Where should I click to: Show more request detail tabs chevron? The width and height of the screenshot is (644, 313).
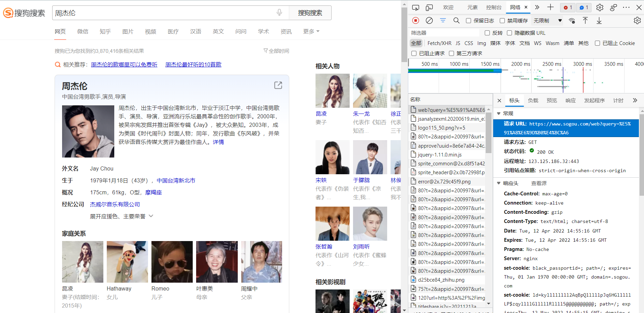click(635, 100)
